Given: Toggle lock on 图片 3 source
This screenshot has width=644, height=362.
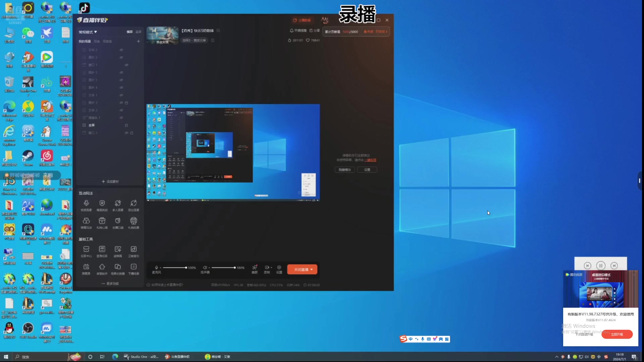Looking at the screenshot, I should pos(126,103).
